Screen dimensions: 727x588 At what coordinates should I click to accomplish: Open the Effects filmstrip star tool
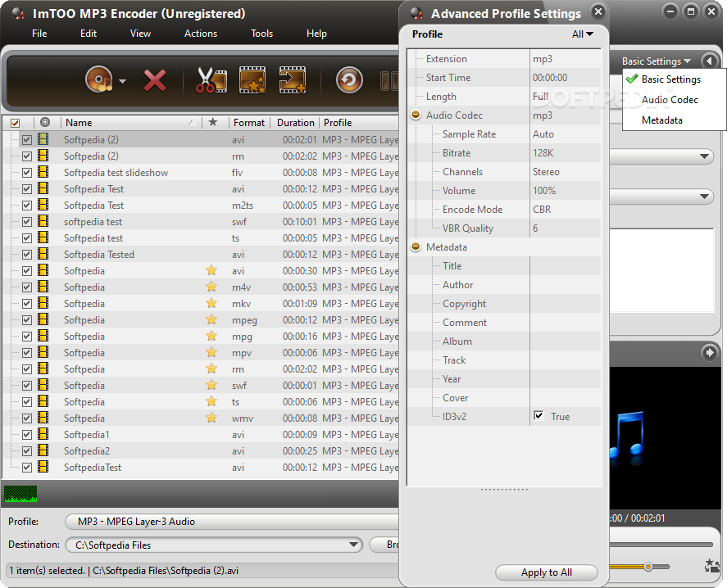point(252,80)
